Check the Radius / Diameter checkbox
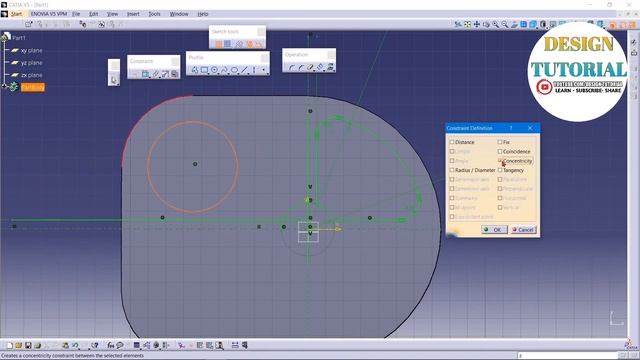The width and height of the screenshot is (640, 360). point(452,170)
